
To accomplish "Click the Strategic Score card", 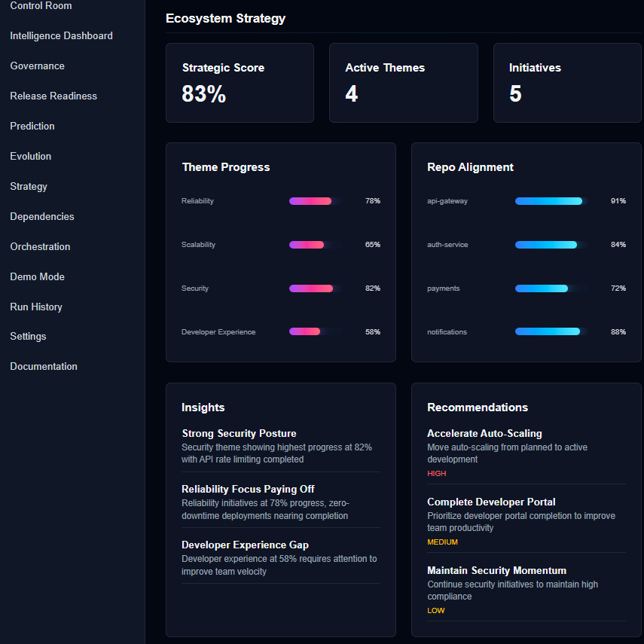I will 240,83.
